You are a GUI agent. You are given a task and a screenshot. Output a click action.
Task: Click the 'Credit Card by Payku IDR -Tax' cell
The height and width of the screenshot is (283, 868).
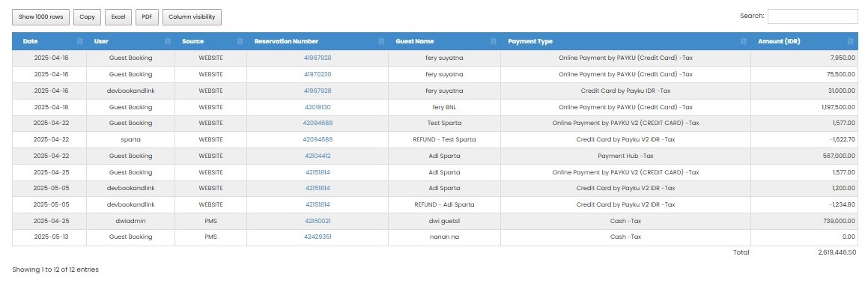coord(625,91)
